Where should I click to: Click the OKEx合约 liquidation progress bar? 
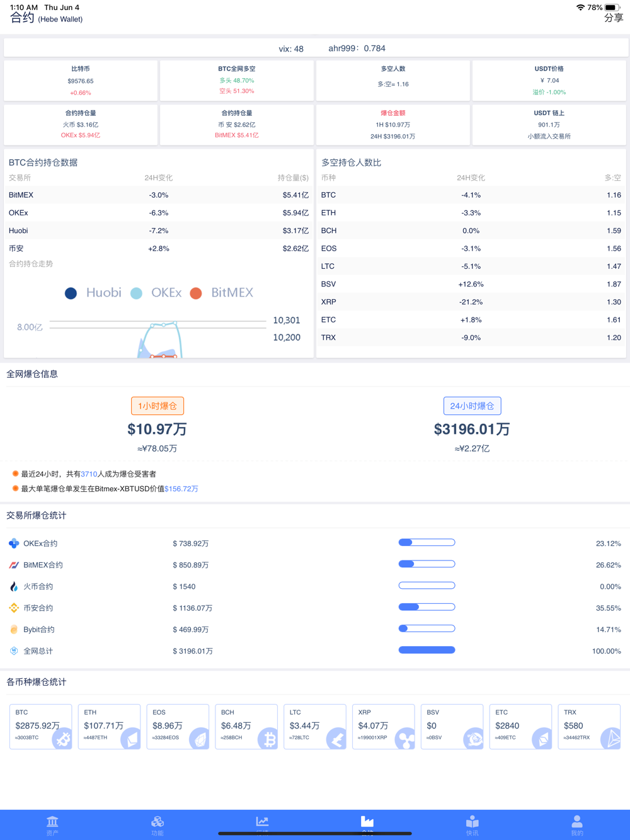pyautogui.click(x=427, y=542)
